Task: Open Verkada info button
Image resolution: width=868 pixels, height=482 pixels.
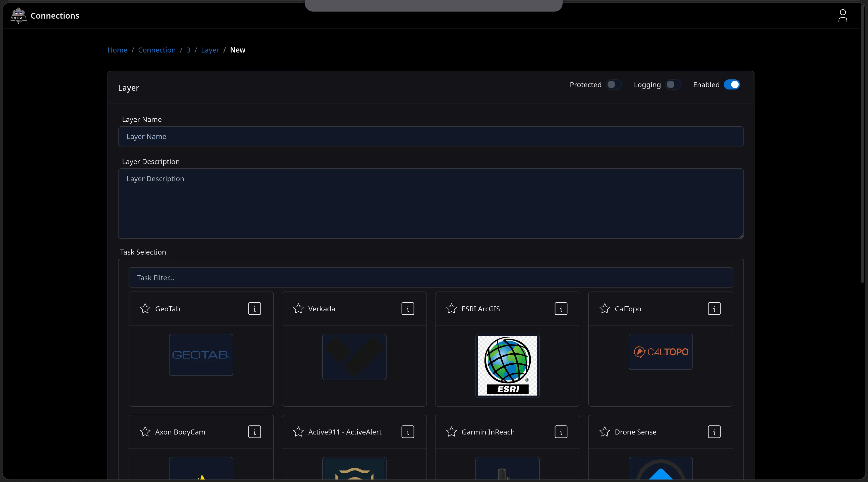Action: click(408, 308)
